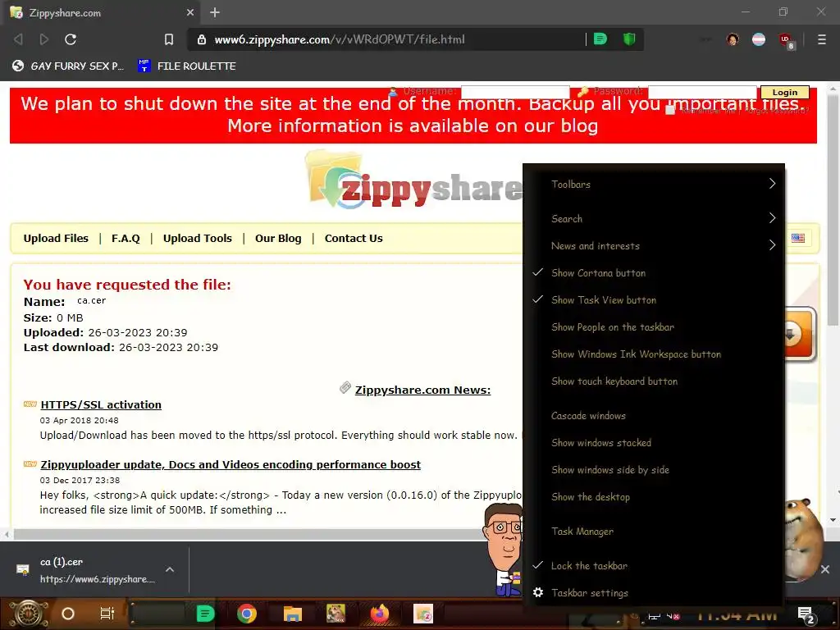Open File Explorer from the taskbar
This screenshot has height=630, width=840.
coord(293,614)
